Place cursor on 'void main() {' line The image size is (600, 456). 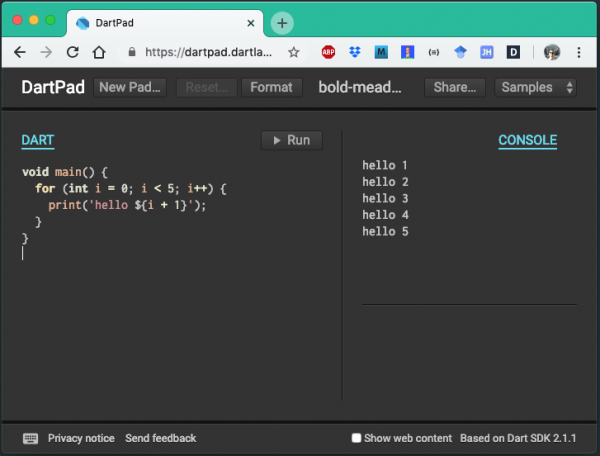(65, 172)
